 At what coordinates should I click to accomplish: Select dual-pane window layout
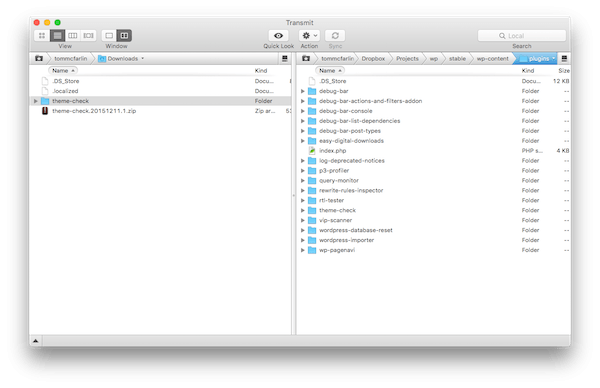pyautogui.click(x=124, y=36)
